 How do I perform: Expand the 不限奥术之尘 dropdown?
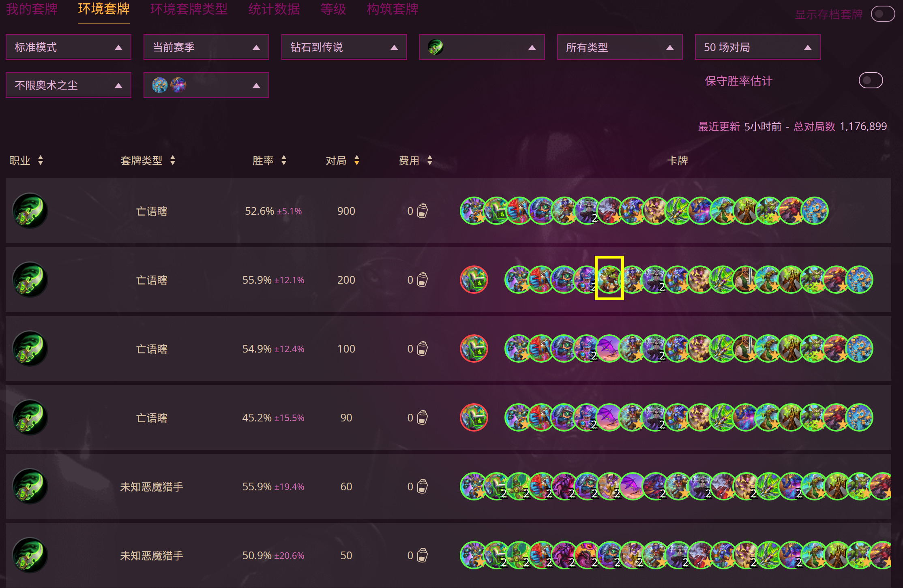[69, 85]
